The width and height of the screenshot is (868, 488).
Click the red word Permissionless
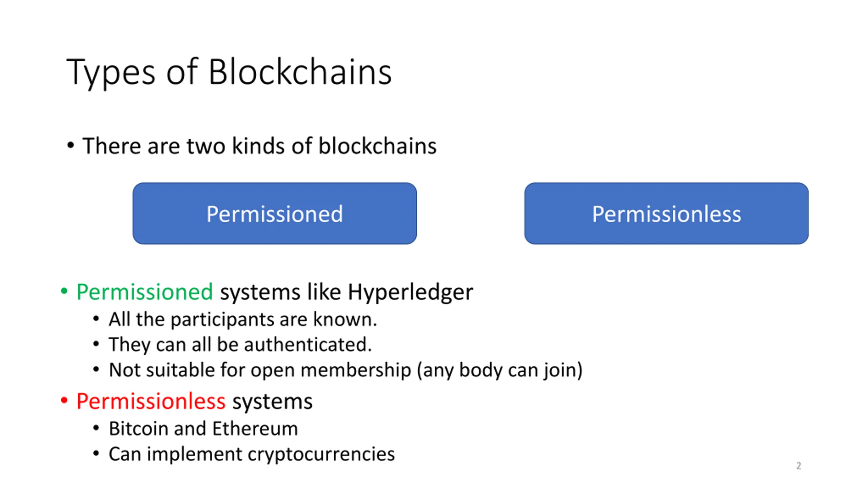pyautogui.click(x=151, y=402)
